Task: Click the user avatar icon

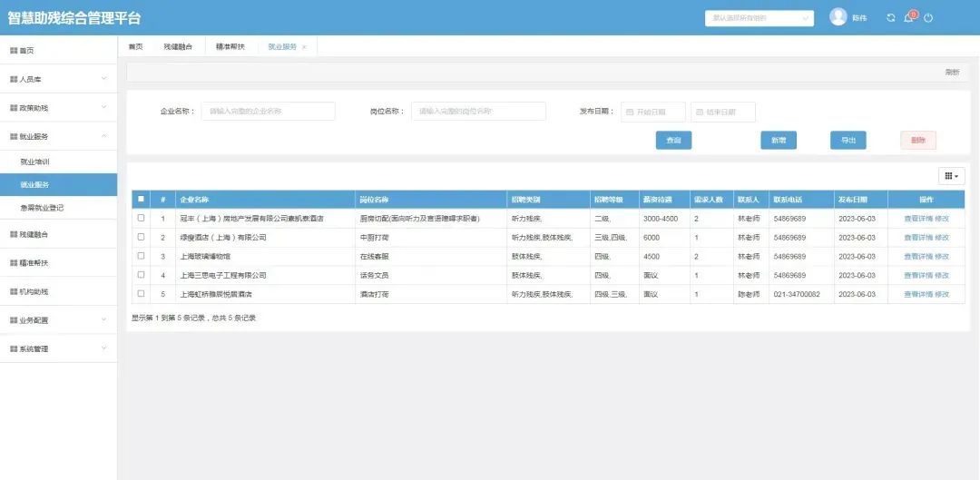Action: 838,17
